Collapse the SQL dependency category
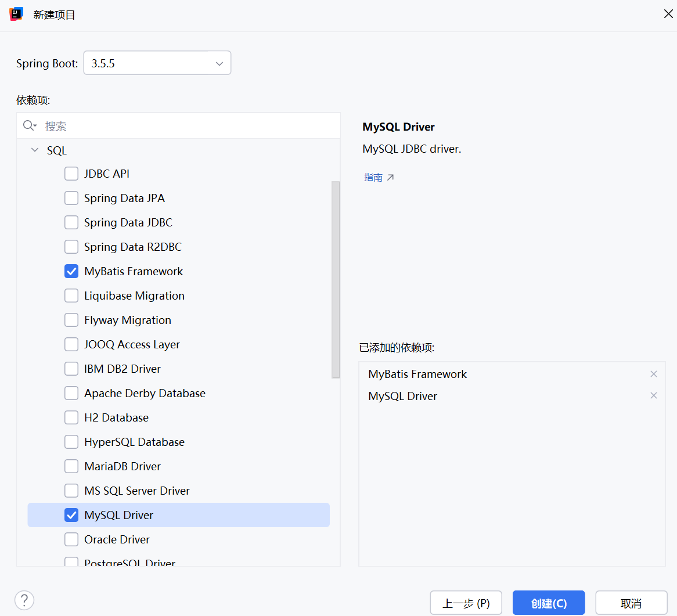The width and height of the screenshot is (677, 616). pos(35,150)
